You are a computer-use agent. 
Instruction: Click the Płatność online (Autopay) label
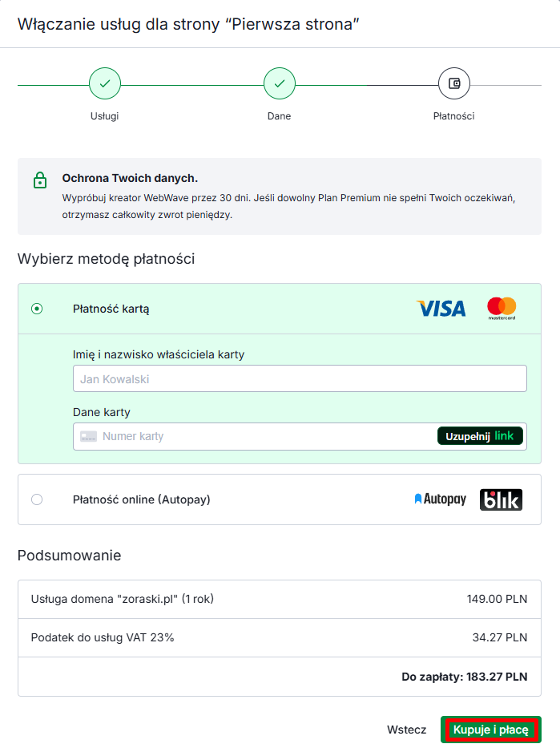click(141, 499)
